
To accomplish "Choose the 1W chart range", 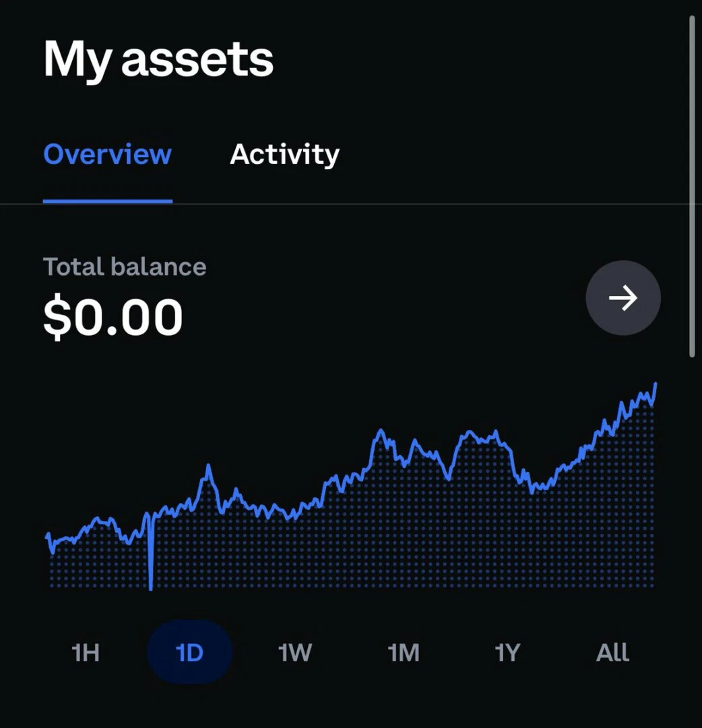I will [294, 653].
